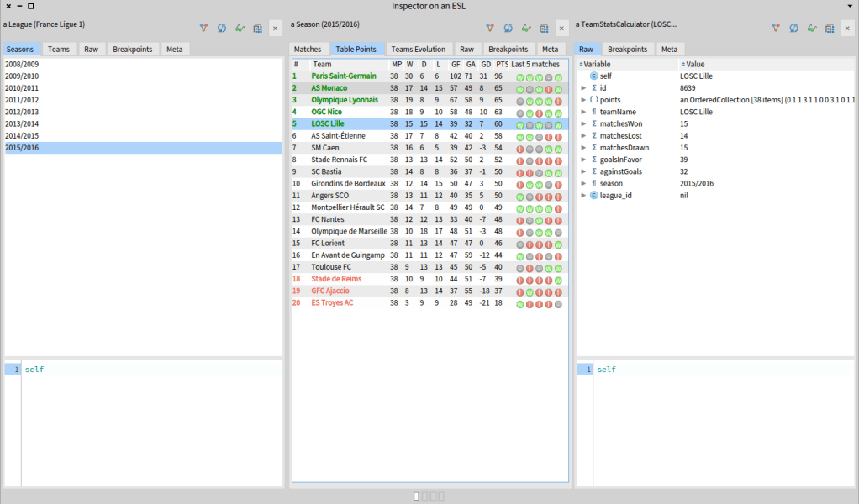Expand the league_id variable node

click(584, 195)
